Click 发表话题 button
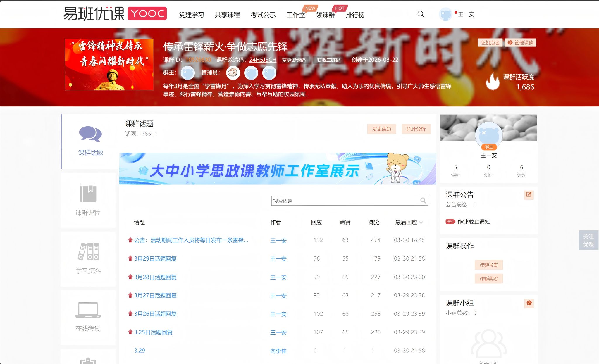599x364 pixels. (381, 129)
